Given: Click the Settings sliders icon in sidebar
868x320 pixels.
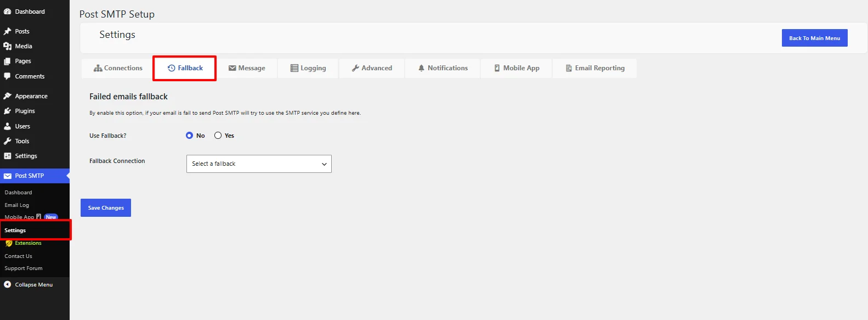Looking at the screenshot, I should pos(8,156).
